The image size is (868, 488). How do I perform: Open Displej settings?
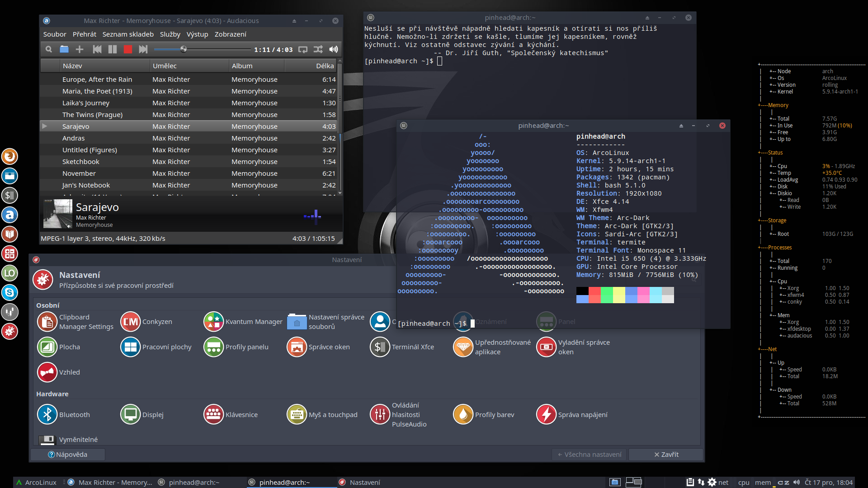click(142, 415)
